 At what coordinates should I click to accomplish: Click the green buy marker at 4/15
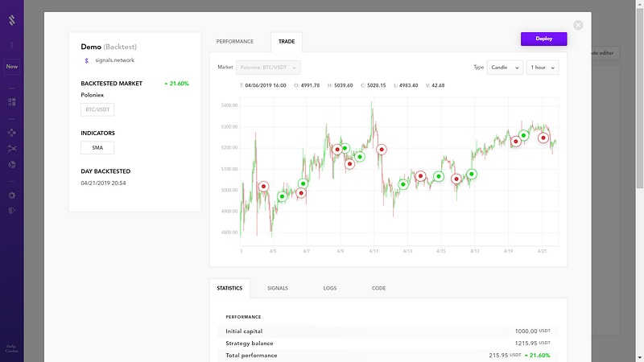pos(439,176)
